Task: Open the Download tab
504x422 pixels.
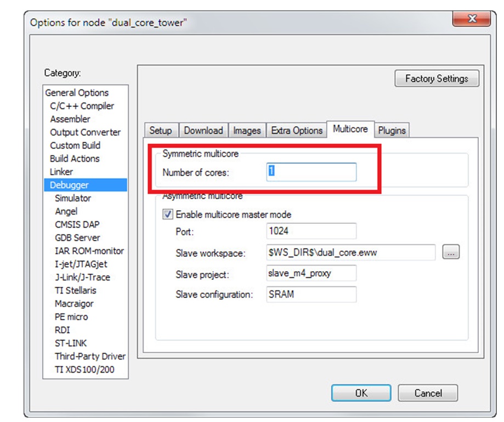Action: pyautogui.click(x=203, y=131)
